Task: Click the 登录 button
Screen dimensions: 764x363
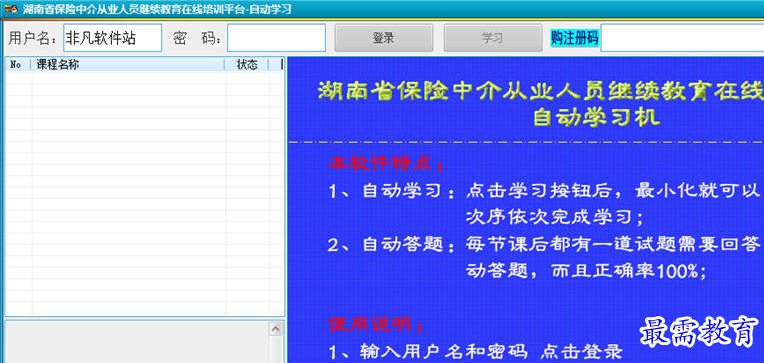Action: (x=383, y=38)
